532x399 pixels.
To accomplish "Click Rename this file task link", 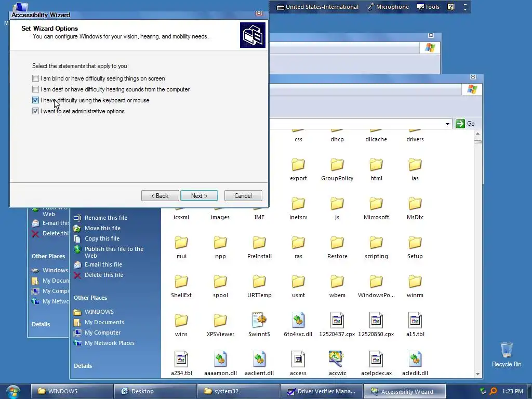I will click(x=106, y=218).
